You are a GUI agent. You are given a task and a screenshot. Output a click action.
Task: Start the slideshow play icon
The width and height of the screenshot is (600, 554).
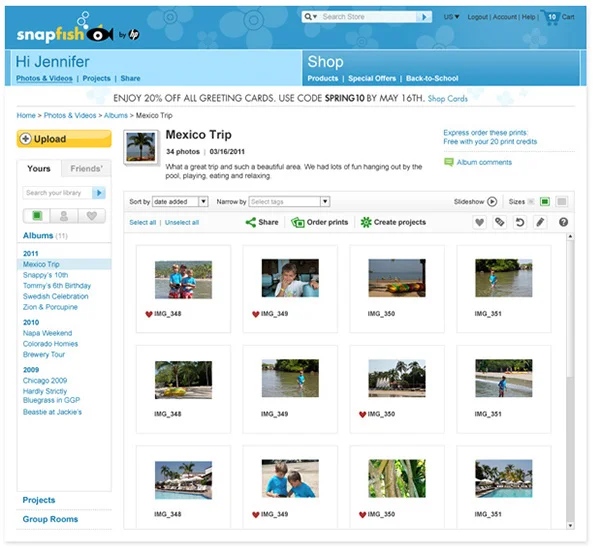(x=492, y=202)
